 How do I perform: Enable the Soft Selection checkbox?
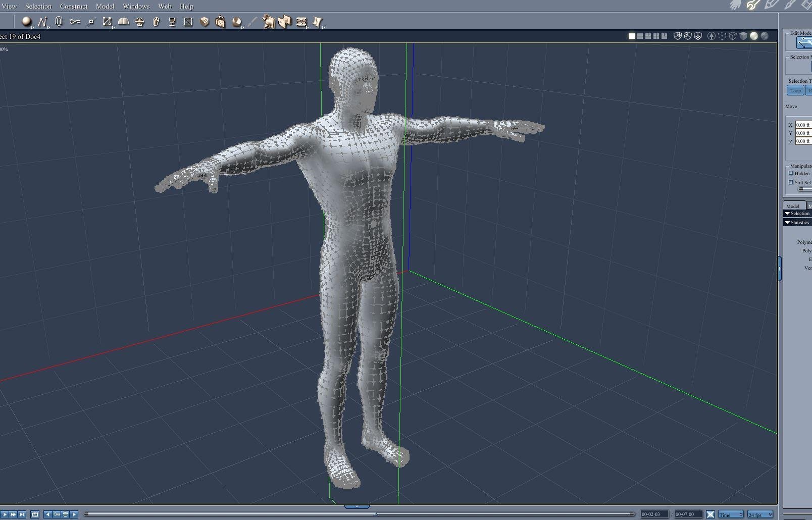tap(791, 182)
